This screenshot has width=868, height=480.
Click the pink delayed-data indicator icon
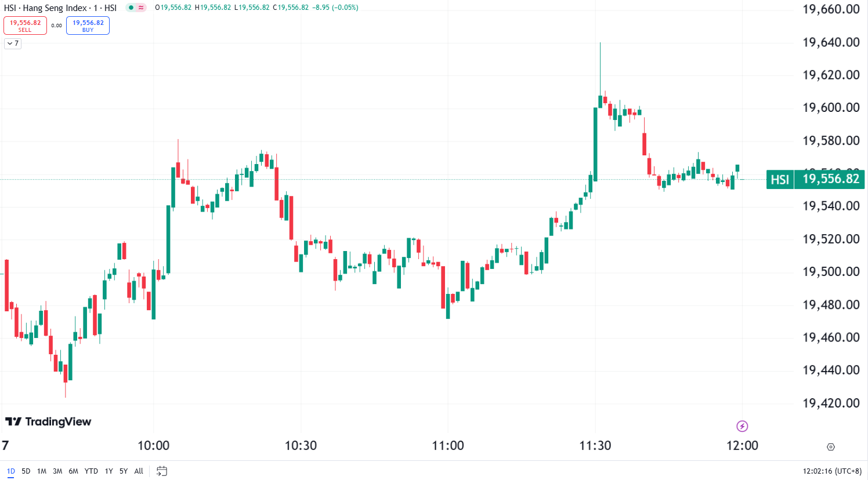pos(141,8)
